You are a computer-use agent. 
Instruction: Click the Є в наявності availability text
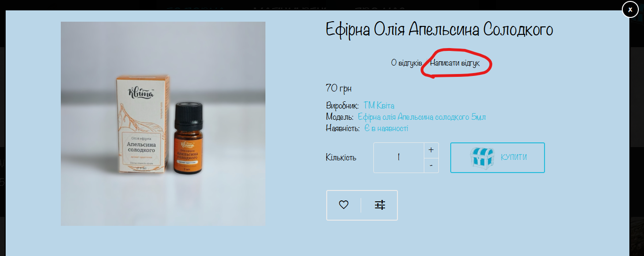(386, 128)
